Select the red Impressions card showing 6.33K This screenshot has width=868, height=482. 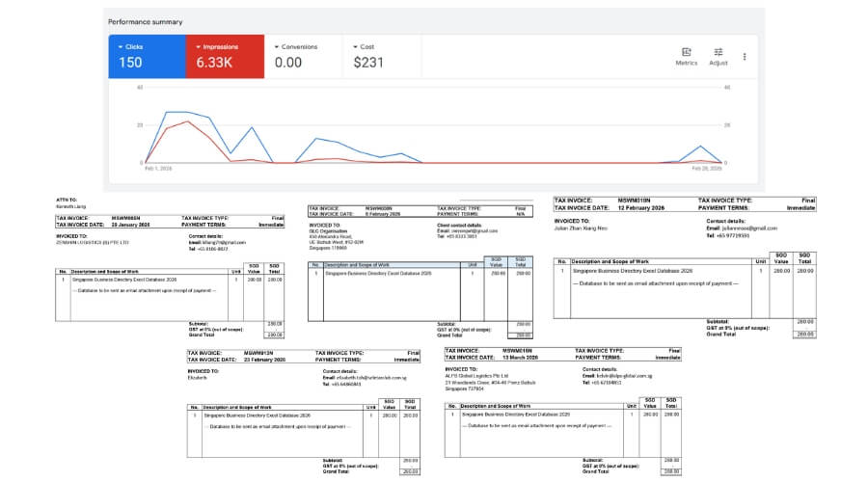(225, 57)
